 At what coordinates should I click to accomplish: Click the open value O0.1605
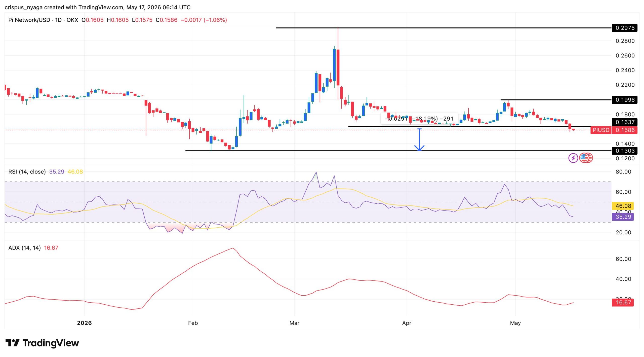coord(92,20)
